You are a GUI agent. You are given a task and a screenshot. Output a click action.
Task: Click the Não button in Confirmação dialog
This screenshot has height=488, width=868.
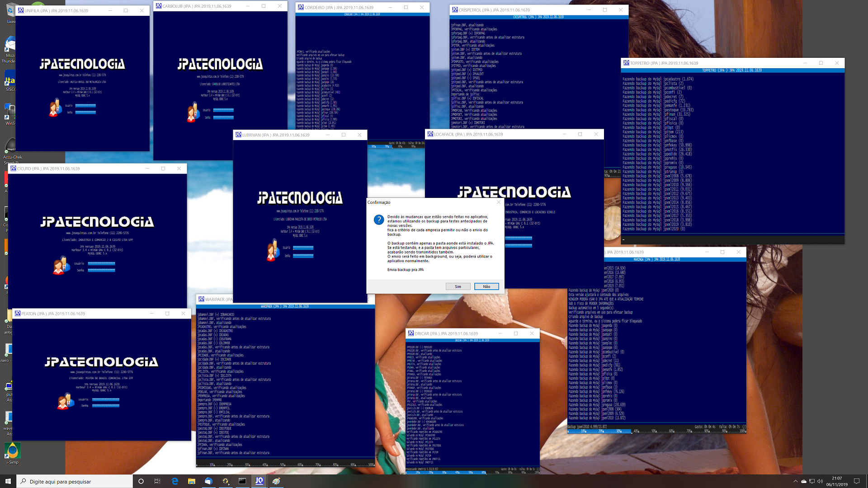click(x=486, y=286)
